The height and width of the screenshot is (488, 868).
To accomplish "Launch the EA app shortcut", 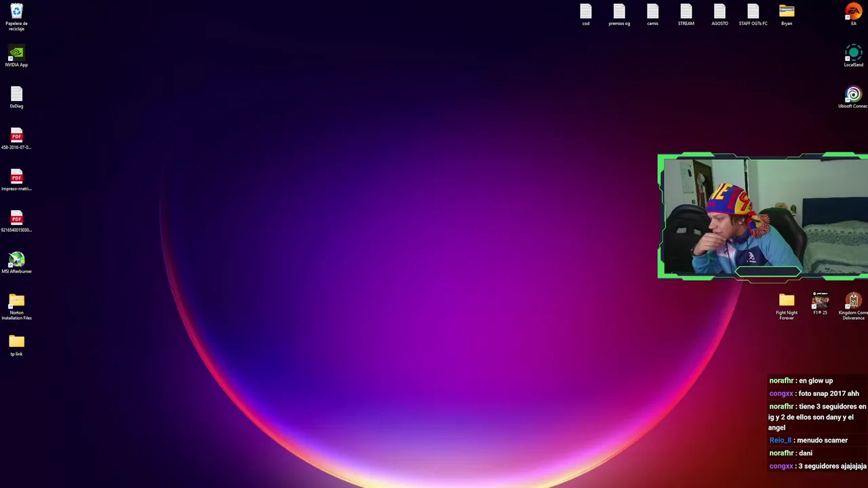I will (853, 15).
